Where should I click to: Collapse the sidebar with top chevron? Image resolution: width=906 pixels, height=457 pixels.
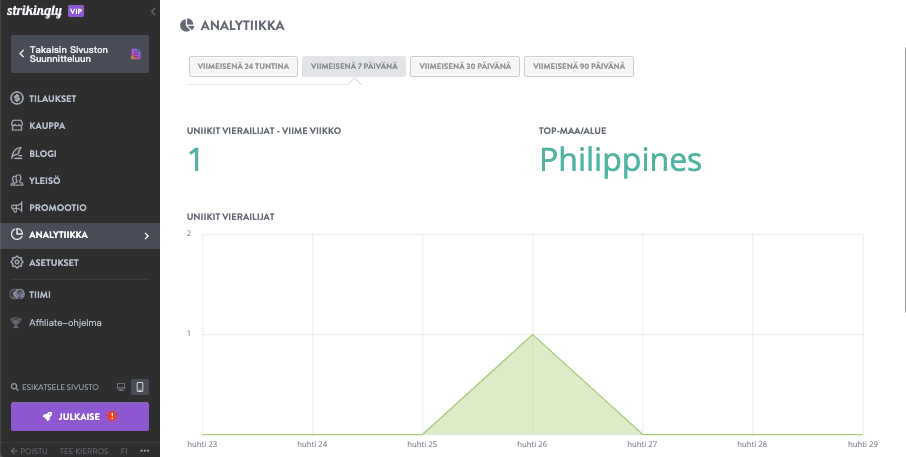pyautogui.click(x=152, y=11)
